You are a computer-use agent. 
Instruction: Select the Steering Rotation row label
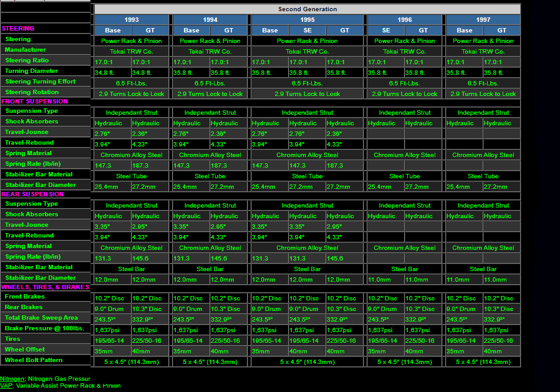pyautogui.click(x=32, y=92)
